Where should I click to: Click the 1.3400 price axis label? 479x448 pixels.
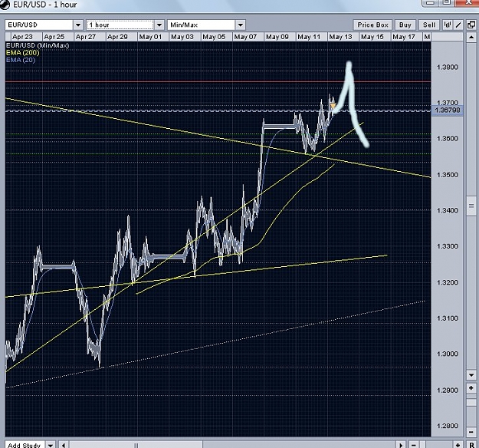click(x=448, y=210)
